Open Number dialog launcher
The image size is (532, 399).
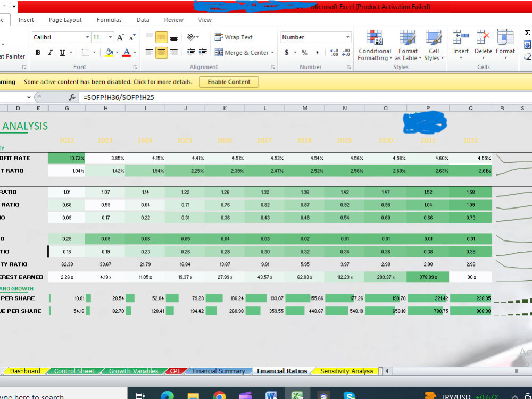pyautogui.click(x=349, y=67)
